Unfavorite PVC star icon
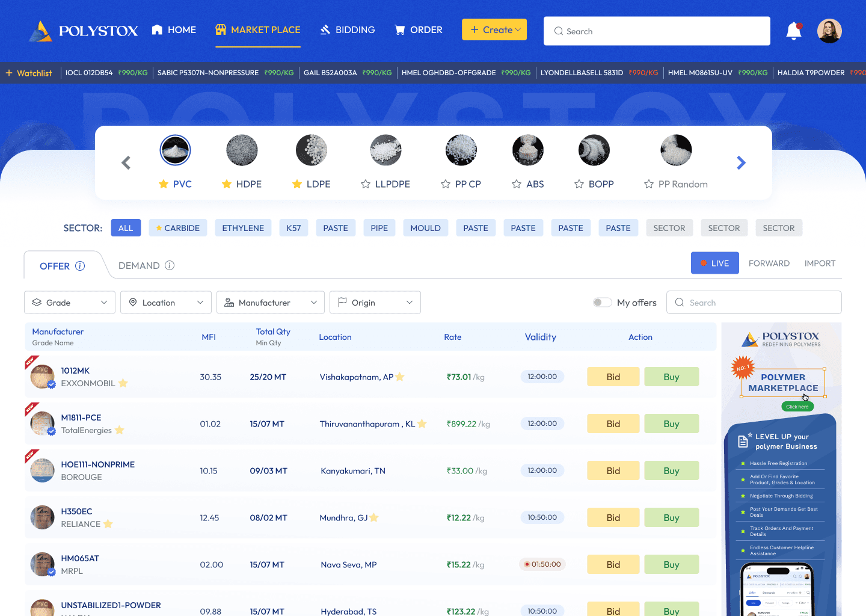The width and height of the screenshot is (866, 616). click(164, 184)
